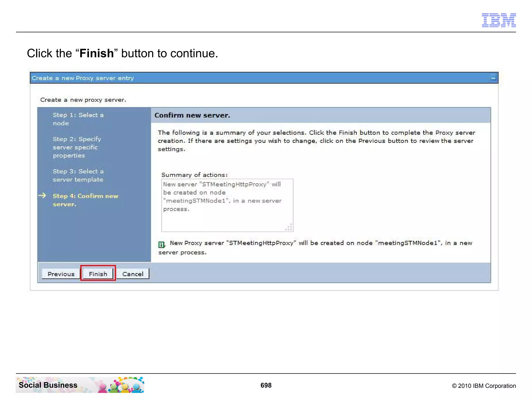The height and width of the screenshot is (399, 532).
Task: Click the 'Create a new proxy server.' text
Action: point(83,100)
